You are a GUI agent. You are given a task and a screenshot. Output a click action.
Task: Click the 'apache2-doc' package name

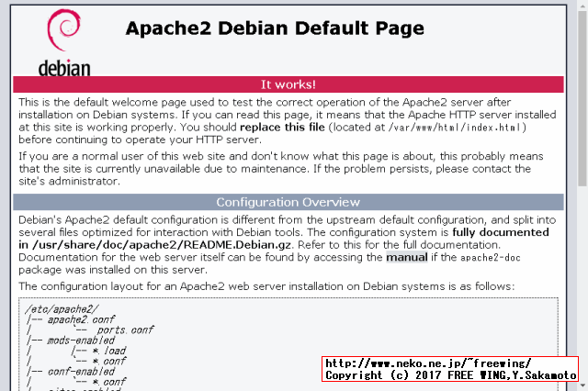[491, 258]
